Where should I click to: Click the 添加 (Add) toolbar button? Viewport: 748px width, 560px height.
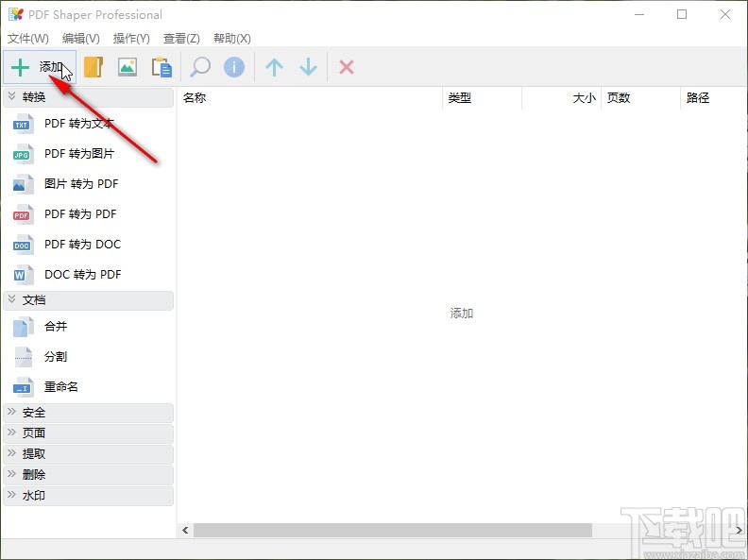coord(40,67)
